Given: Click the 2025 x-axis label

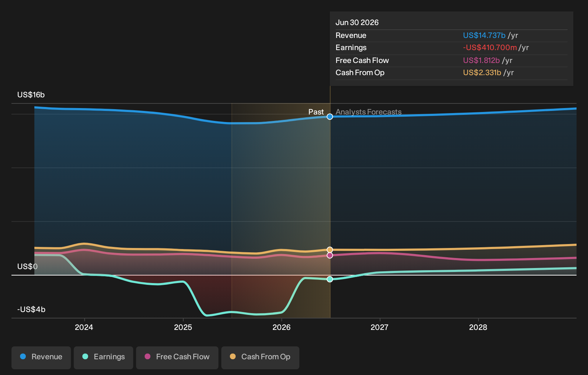Looking at the screenshot, I should (183, 327).
